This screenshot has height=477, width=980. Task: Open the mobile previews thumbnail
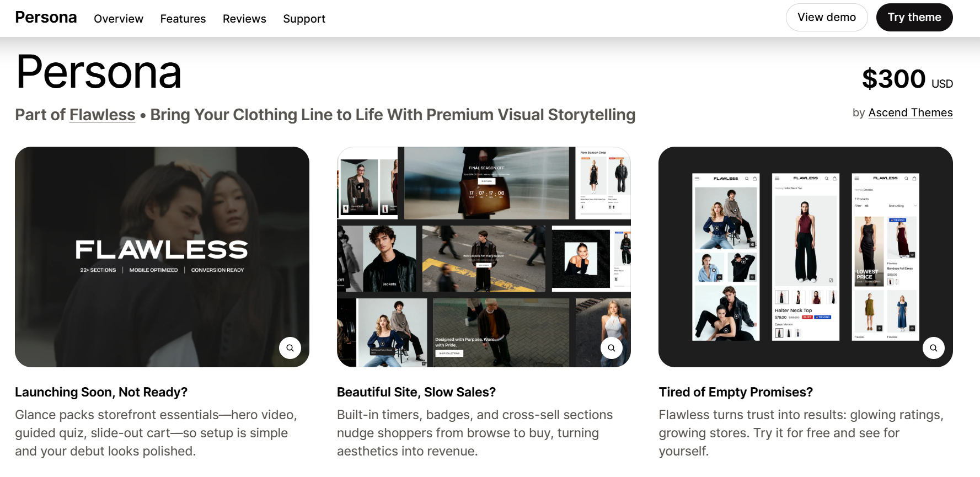[x=806, y=257]
